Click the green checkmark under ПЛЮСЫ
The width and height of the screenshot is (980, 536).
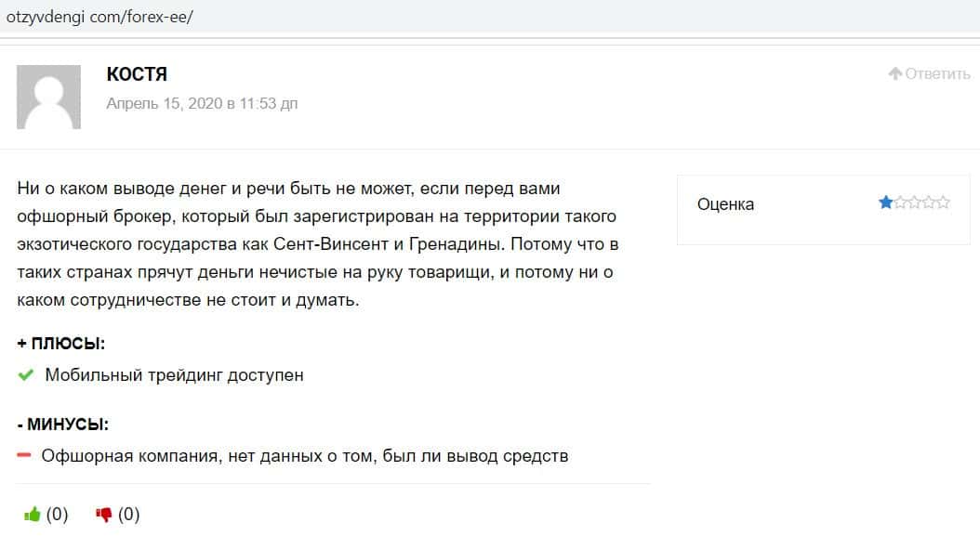[26, 375]
